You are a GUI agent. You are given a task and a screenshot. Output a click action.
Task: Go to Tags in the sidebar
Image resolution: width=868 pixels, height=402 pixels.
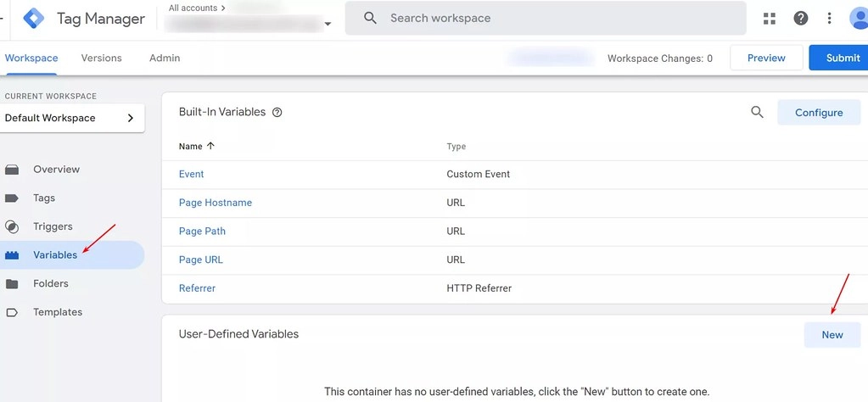pyautogui.click(x=44, y=198)
